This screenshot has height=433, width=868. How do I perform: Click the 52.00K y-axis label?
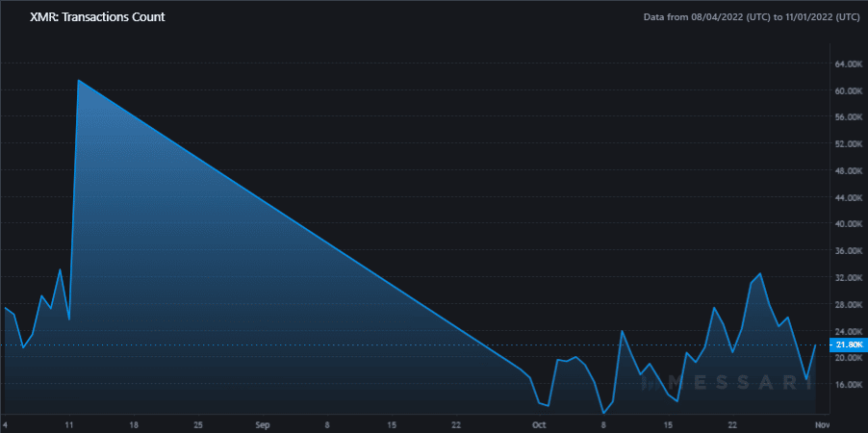point(848,144)
